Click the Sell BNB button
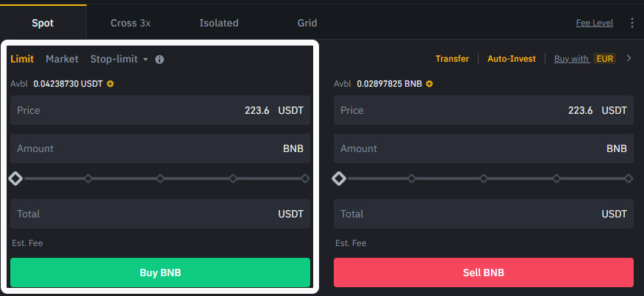The width and height of the screenshot is (644, 296). [x=484, y=272]
